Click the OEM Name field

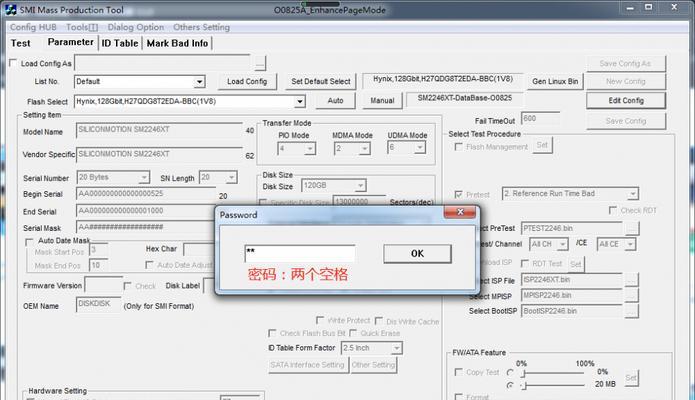(x=98, y=305)
